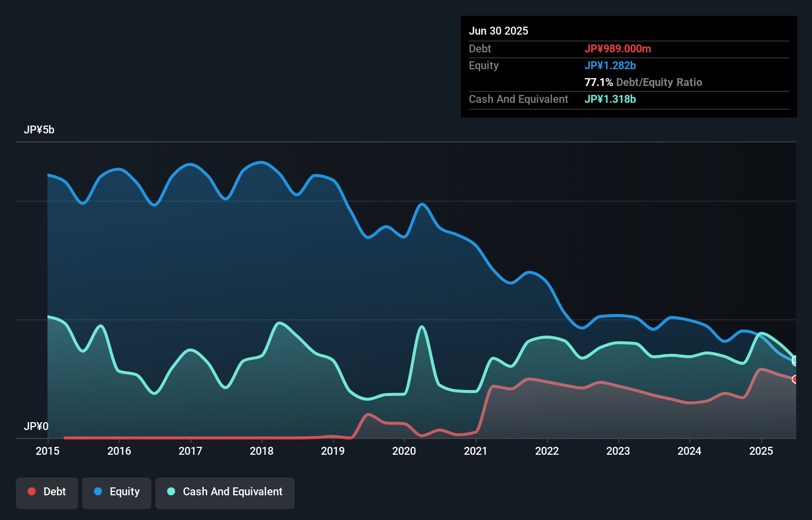Click the JP¥5b axis label

click(40, 130)
